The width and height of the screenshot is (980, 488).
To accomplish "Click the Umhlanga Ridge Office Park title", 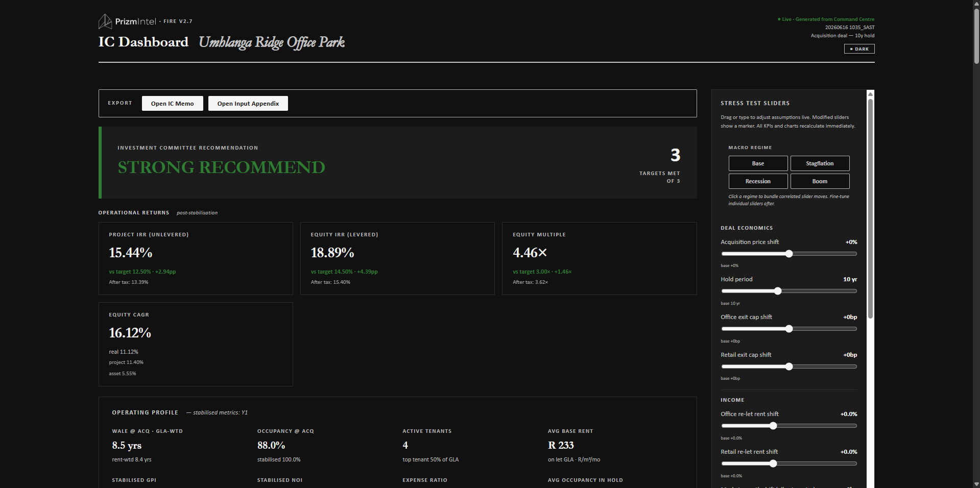I will click(272, 42).
